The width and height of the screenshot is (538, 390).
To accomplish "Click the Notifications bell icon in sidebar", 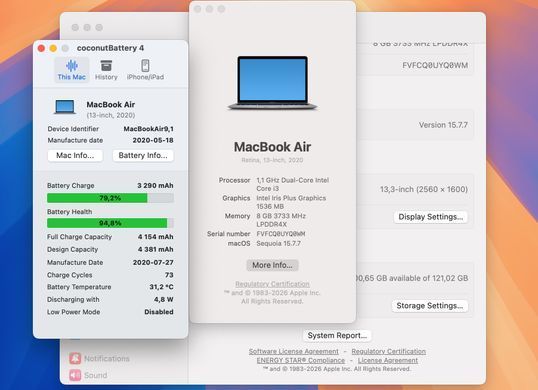I will [75, 358].
